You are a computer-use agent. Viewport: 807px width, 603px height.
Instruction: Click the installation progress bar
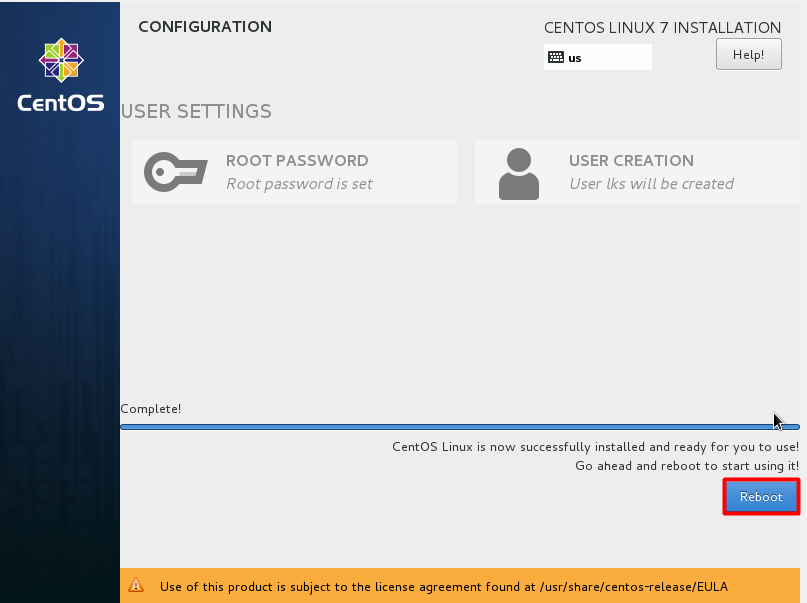pos(459,427)
